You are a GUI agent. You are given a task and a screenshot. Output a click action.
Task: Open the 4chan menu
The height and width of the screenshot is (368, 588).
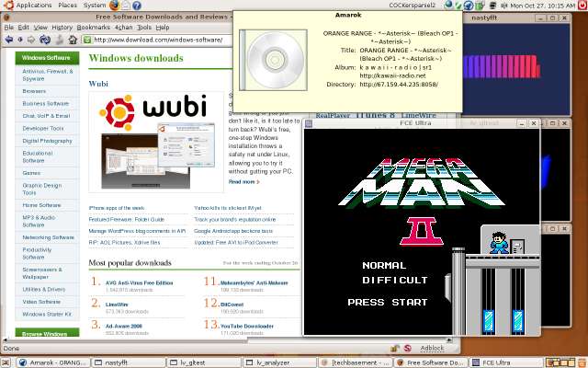coord(124,28)
